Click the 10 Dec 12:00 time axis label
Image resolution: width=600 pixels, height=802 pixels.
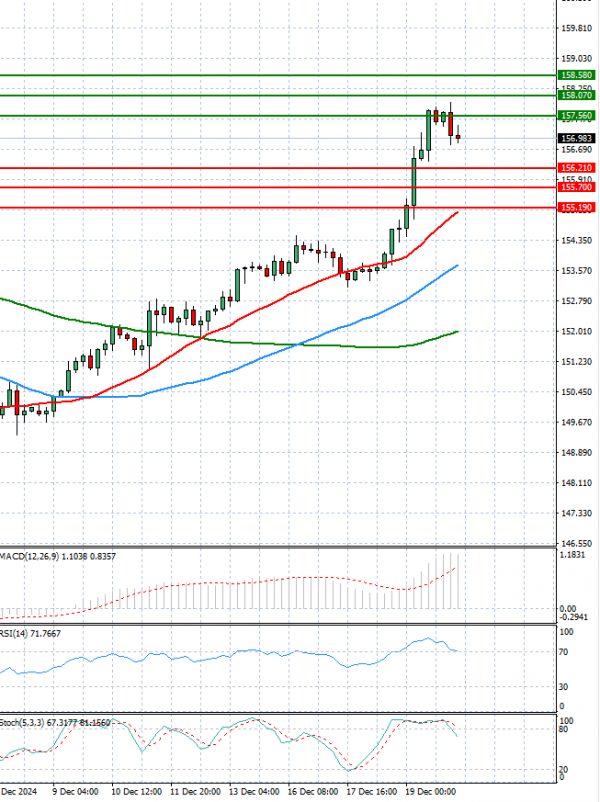pos(137,792)
